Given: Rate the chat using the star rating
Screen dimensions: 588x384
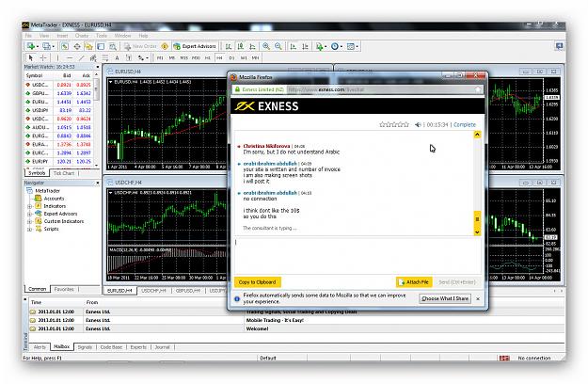Looking at the screenshot, I should tap(394, 124).
